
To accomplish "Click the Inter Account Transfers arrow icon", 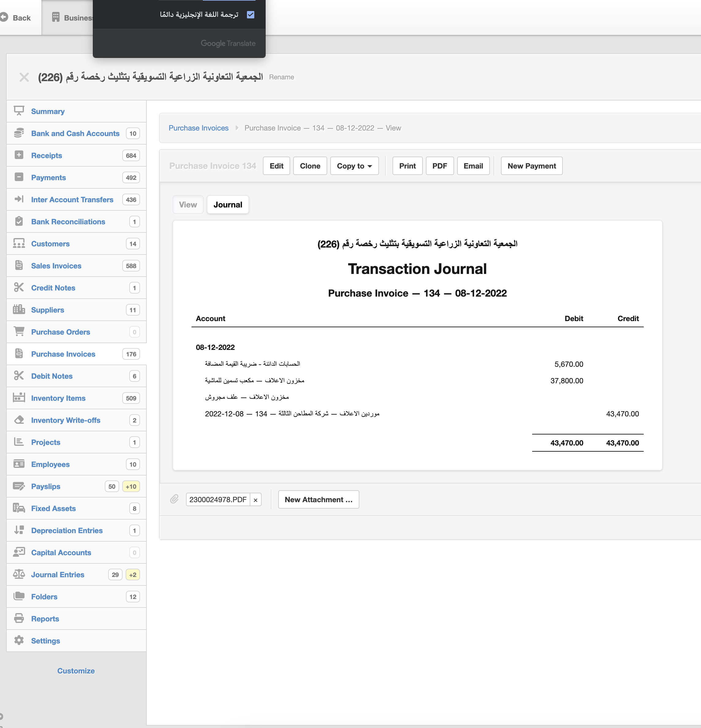I will [19, 199].
